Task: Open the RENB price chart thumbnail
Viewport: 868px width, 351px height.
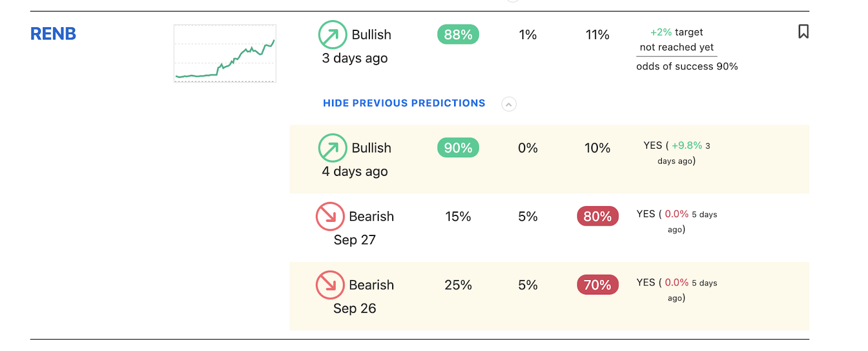Action: pos(225,53)
